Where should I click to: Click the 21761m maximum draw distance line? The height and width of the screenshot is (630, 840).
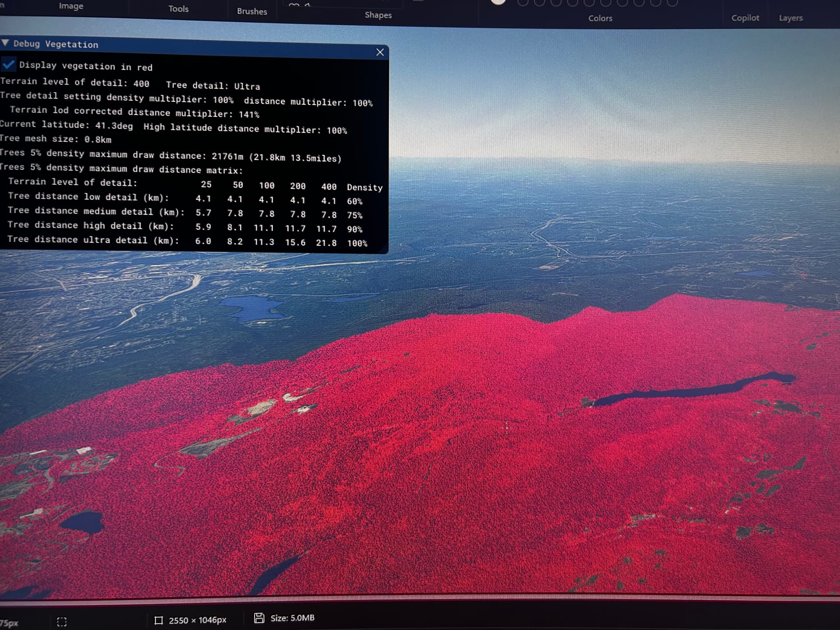click(171, 155)
